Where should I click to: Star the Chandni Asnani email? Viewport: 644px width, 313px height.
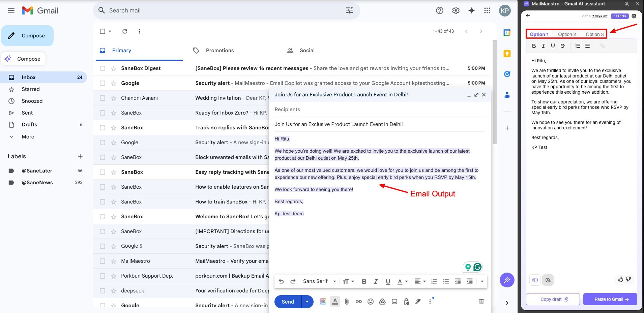[x=114, y=98]
